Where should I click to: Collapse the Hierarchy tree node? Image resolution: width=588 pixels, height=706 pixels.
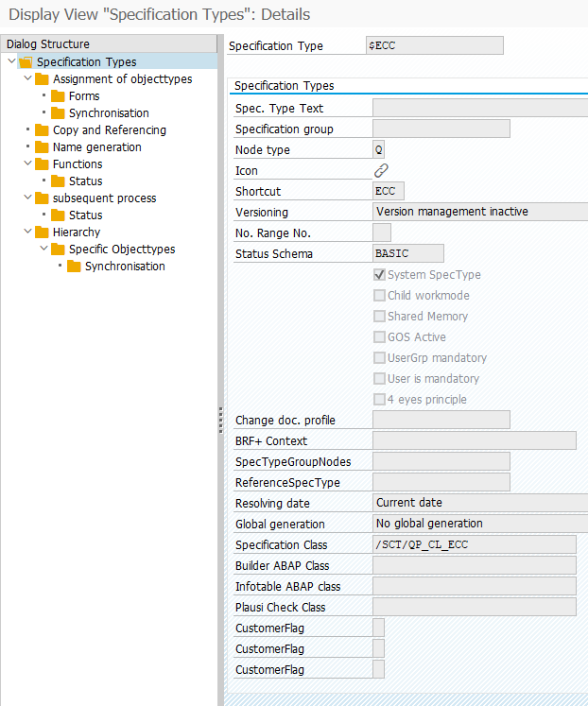[27, 232]
